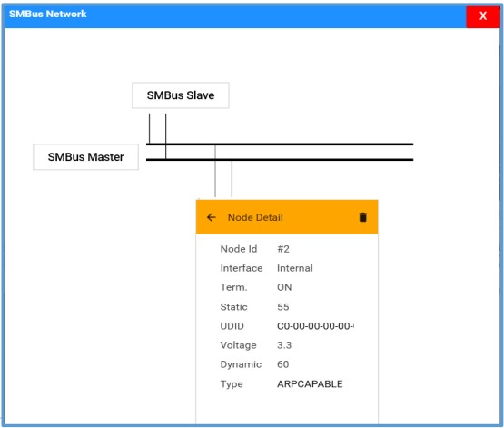Click the SMBus Network title bar text
504x428 pixels.
pos(48,15)
